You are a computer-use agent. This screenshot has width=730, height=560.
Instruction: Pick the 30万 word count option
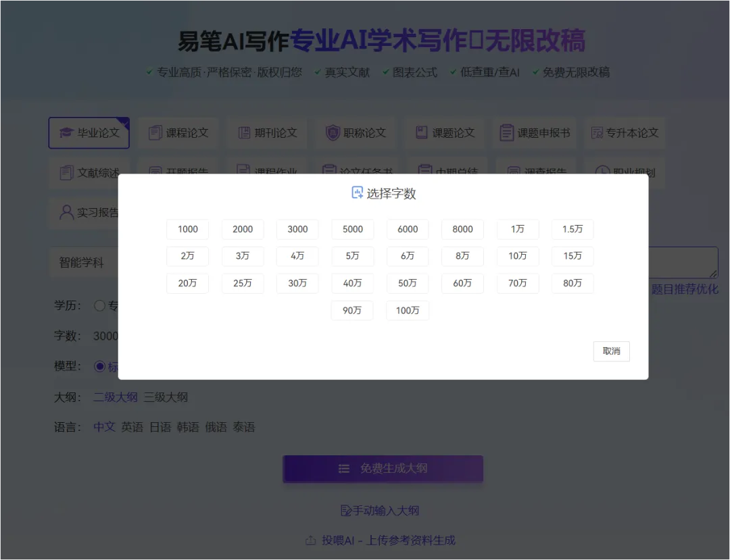(x=297, y=283)
